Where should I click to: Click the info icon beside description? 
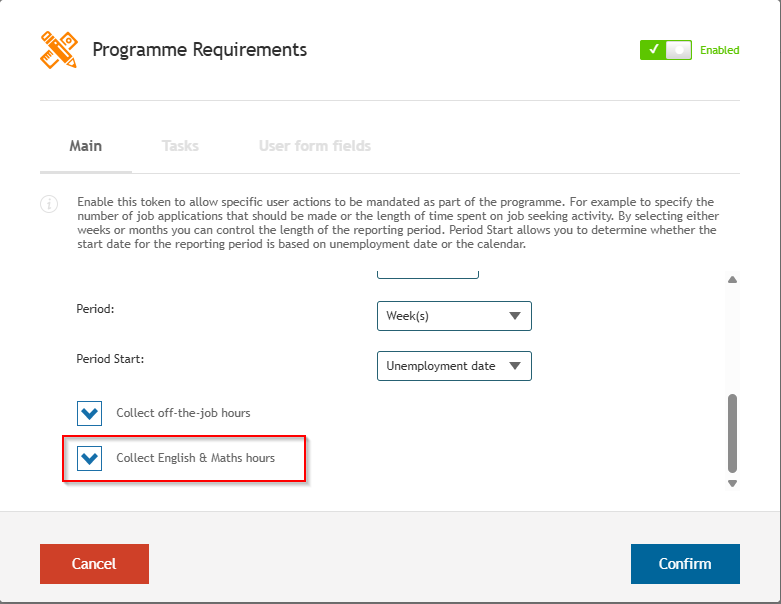pos(49,204)
